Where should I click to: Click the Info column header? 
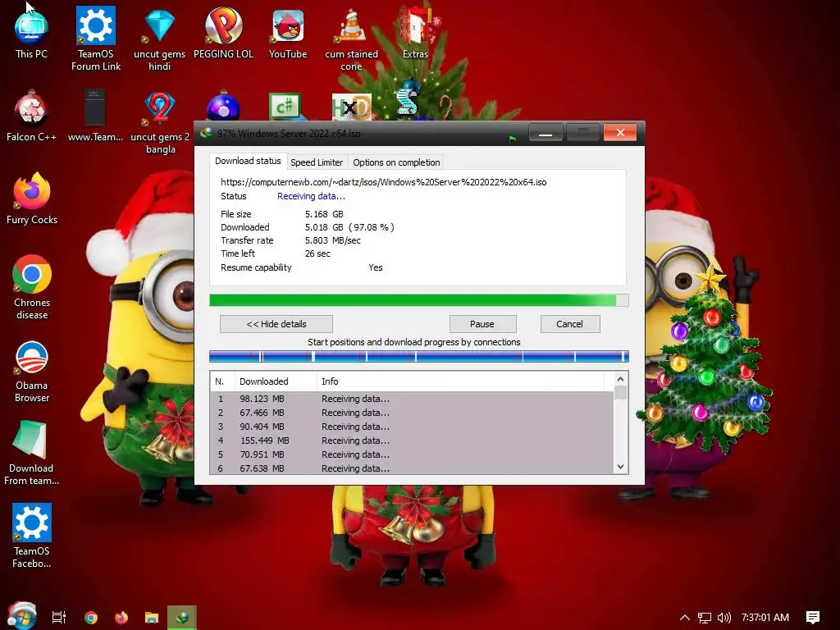[x=461, y=381]
